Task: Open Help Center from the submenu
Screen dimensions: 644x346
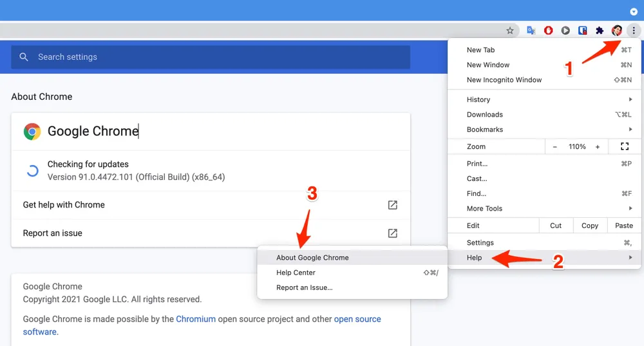Action: 352,273
